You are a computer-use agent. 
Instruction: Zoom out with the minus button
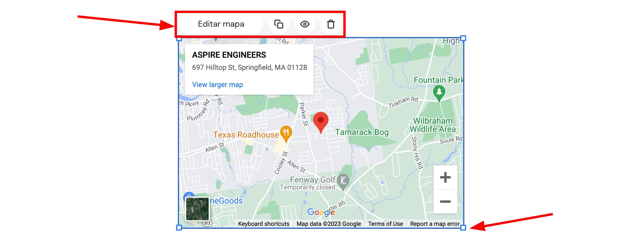[445, 202]
